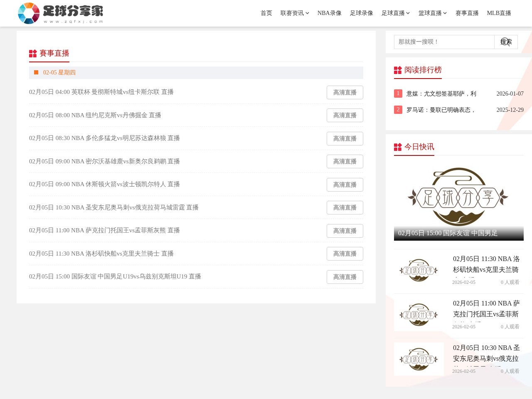Open the 密尔沃基雄鹿vs新奥尔良鹈鹕 match link
Viewport: 532px width, 399px height.
[x=104, y=161]
